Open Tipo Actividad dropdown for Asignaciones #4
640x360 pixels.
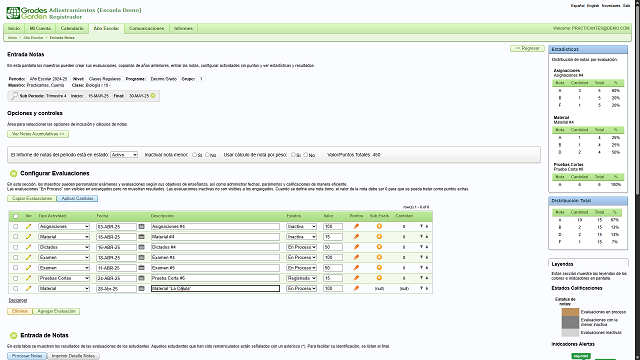(x=64, y=227)
